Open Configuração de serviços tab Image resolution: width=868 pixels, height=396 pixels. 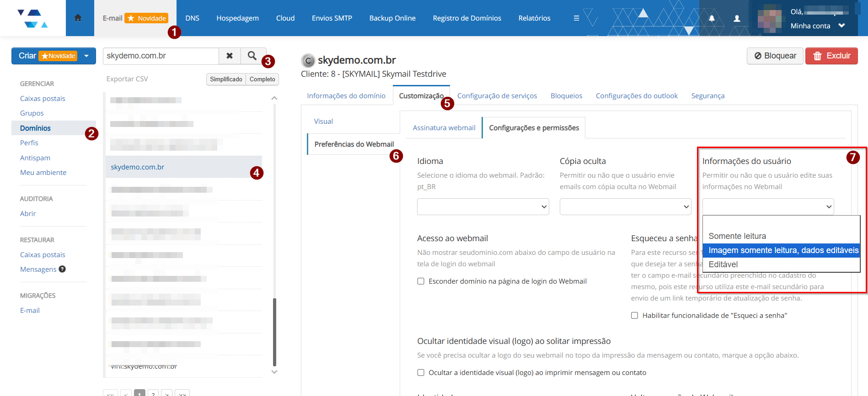tap(497, 95)
